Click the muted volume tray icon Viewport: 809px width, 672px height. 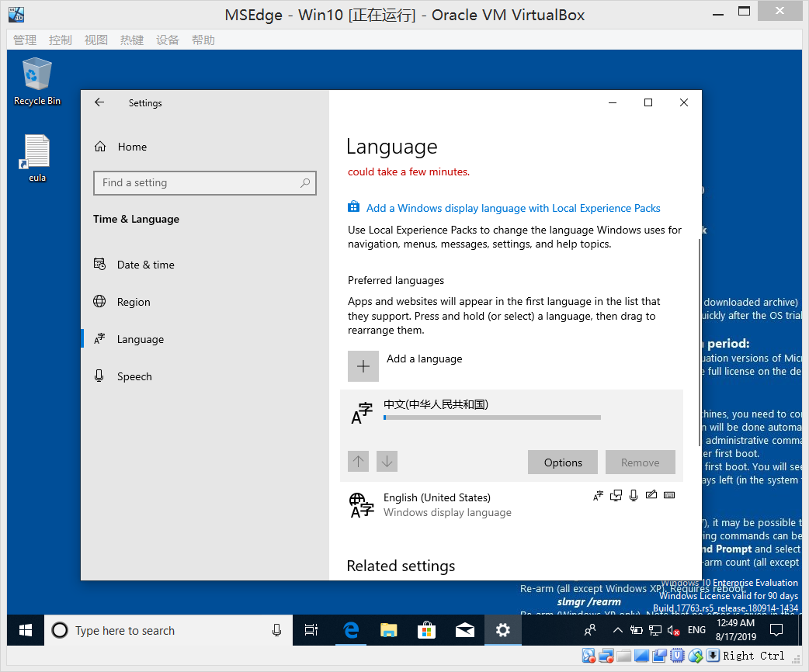pyautogui.click(x=674, y=630)
